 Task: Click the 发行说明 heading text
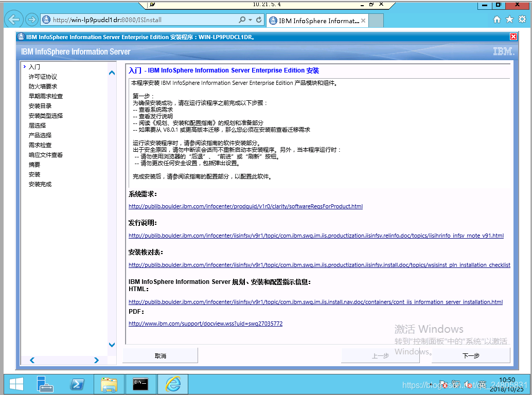click(143, 223)
